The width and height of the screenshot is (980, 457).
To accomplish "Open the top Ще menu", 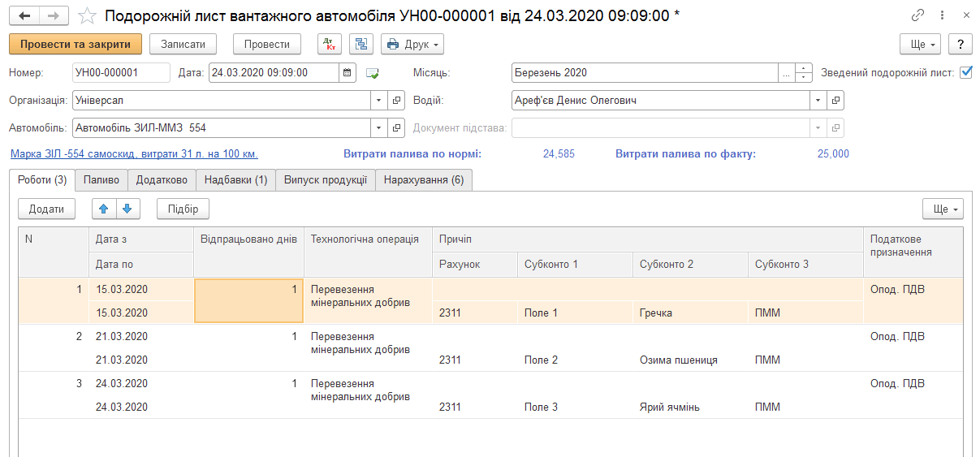I will (920, 44).
